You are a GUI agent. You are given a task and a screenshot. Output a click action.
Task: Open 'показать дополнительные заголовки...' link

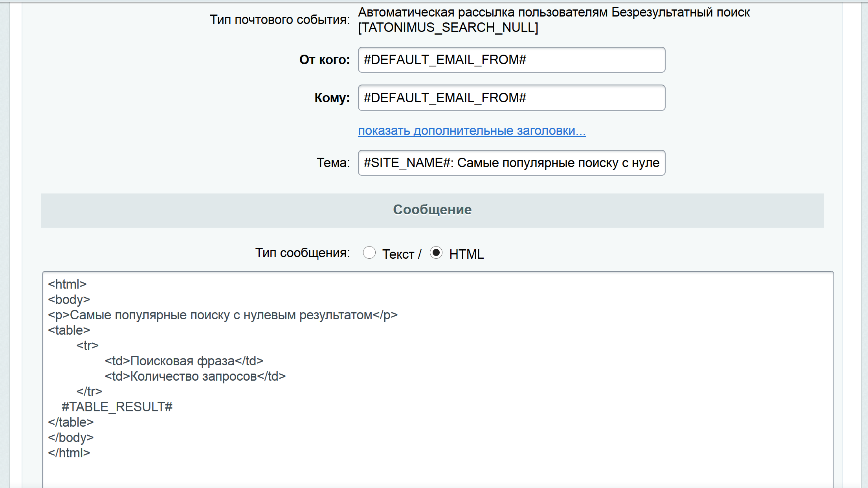coord(472,131)
